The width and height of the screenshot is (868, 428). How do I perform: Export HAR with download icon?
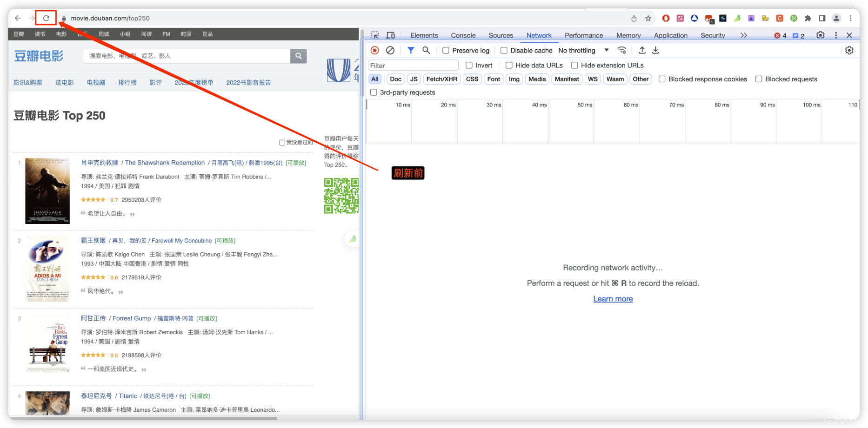point(655,50)
